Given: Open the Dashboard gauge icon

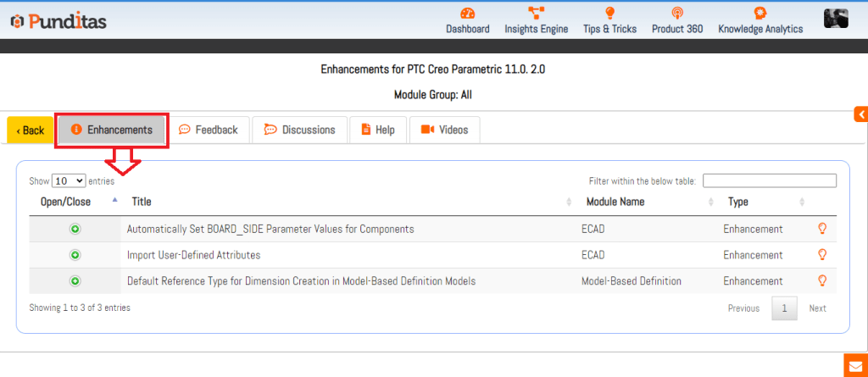Looking at the screenshot, I should [x=467, y=14].
